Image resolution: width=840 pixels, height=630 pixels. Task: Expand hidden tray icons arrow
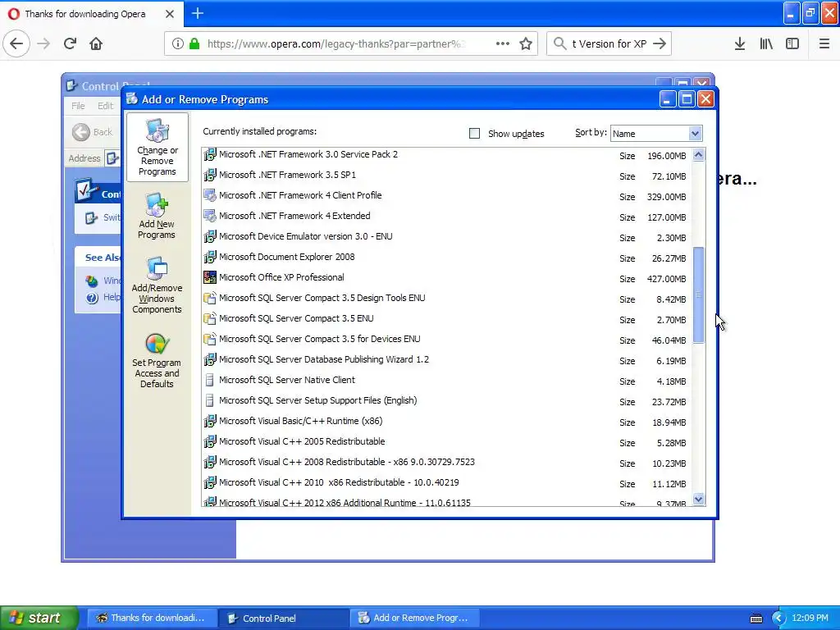(x=778, y=619)
